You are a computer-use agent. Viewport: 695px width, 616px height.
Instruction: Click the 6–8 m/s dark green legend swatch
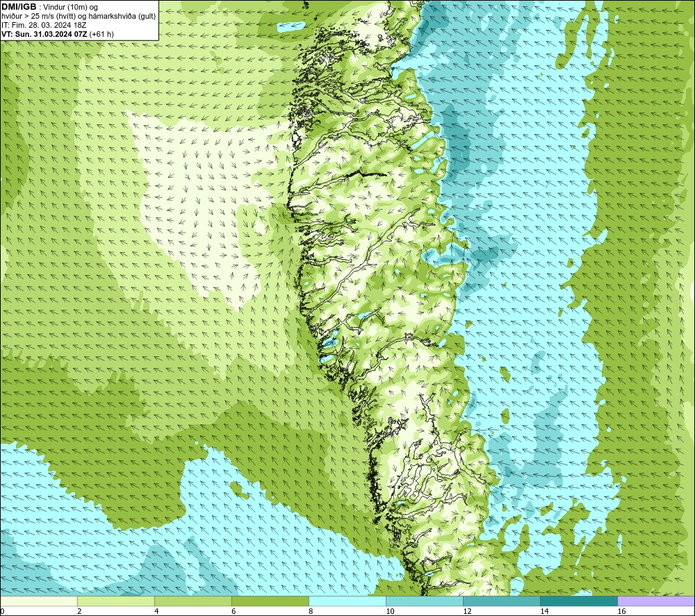(x=270, y=601)
